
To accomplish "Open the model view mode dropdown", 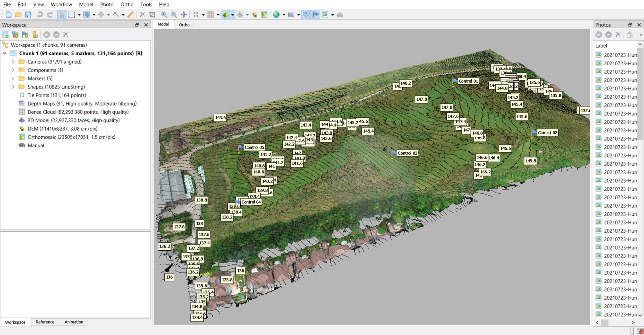I will pyautogui.click(x=233, y=15).
